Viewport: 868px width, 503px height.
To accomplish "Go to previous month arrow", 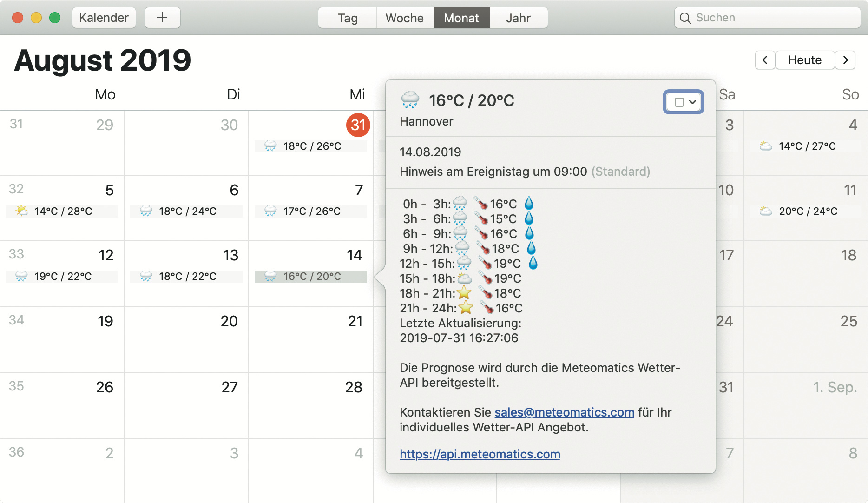I will pyautogui.click(x=765, y=60).
